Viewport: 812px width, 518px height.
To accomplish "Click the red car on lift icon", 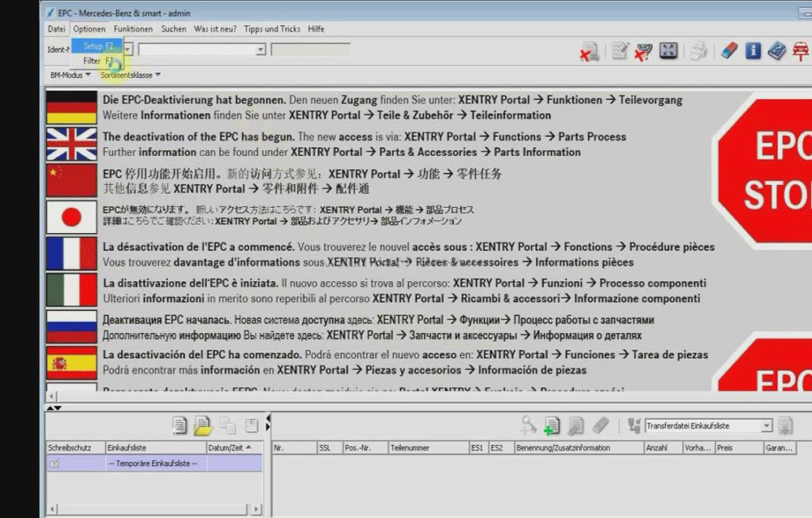I will click(x=801, y=51).
